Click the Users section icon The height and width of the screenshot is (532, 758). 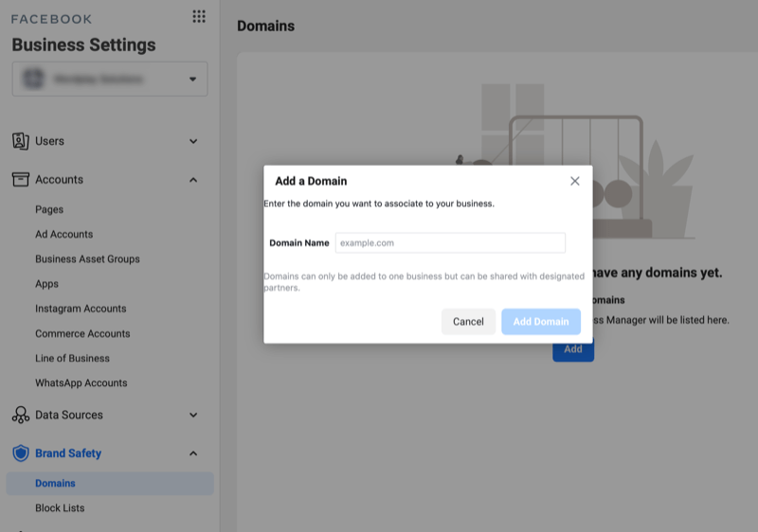(x=20, y=141)
